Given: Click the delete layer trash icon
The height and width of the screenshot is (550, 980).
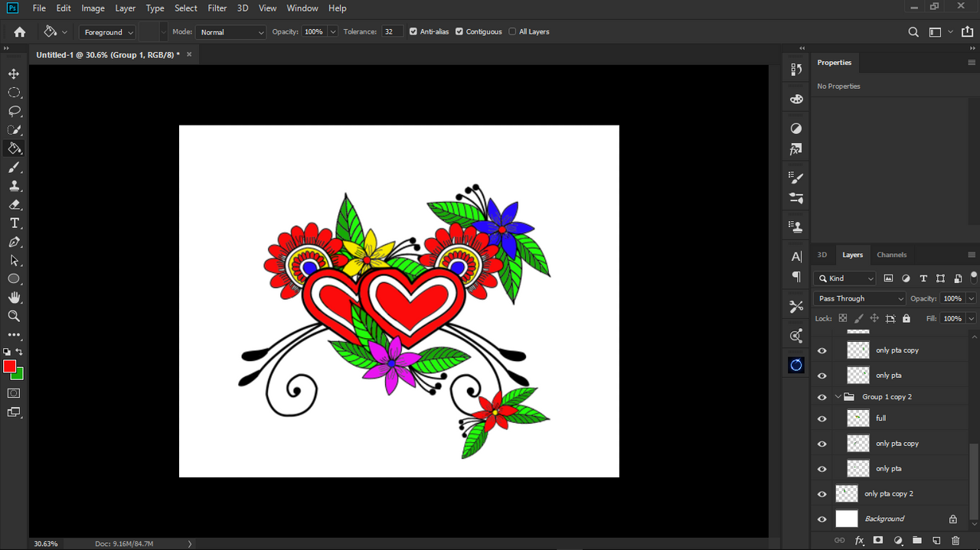Looking at the screenshot, I should pos(955,540).
